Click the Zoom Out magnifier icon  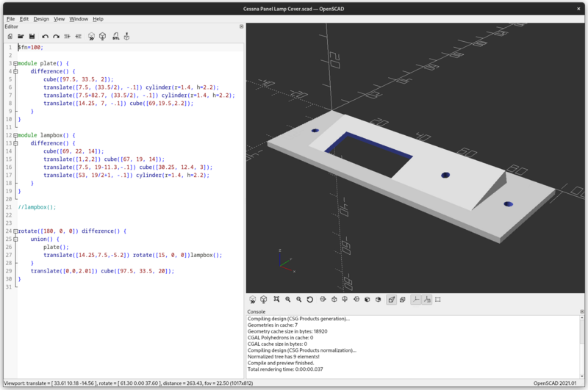click(x=299, y=300)
